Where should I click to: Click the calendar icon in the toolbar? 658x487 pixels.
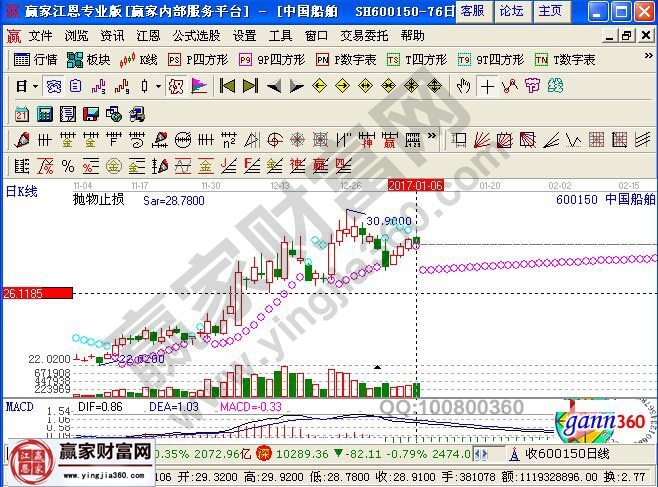(x=22, y=113)
